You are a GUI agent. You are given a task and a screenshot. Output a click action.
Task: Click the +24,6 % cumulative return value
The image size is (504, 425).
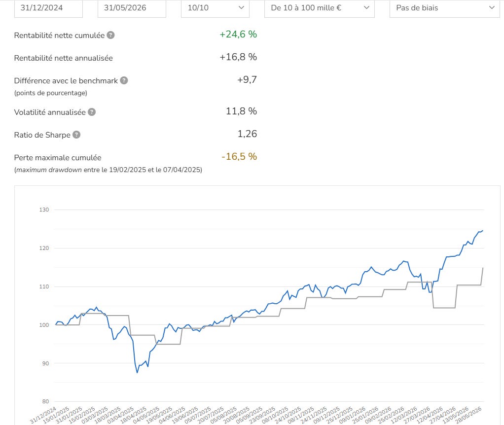click(238, 35)
